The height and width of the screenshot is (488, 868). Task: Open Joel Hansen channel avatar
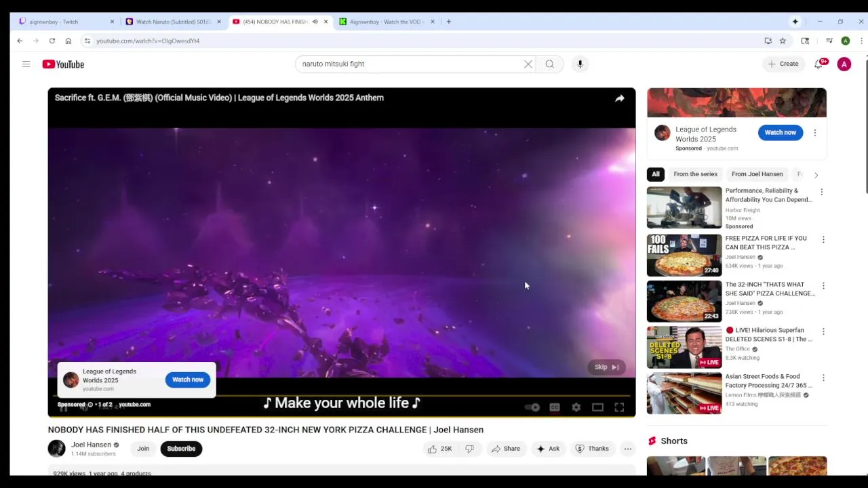pos(56,449)
